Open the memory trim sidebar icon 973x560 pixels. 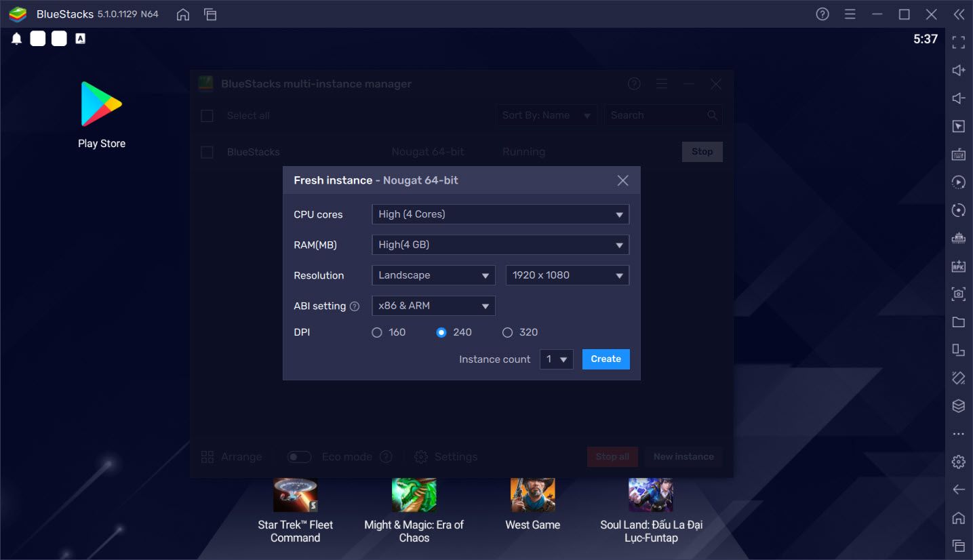pyautogui.click(x=958, y=238)
